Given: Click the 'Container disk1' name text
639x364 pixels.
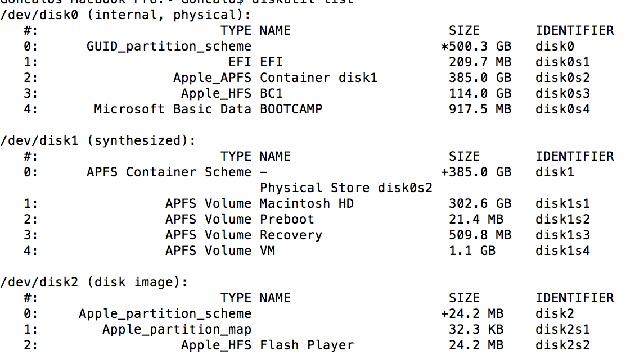Looking at the screenshot, I should pyautogui.click(x=318, y=78).
